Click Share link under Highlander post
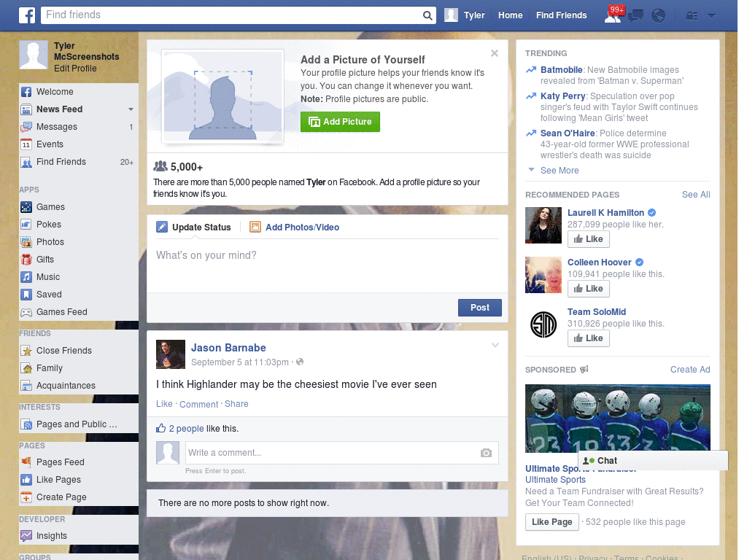747x560 pixels. [x=236, y=404]
